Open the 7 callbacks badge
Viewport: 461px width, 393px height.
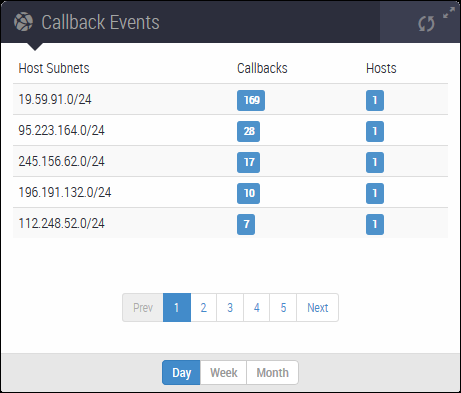[246, 224]
